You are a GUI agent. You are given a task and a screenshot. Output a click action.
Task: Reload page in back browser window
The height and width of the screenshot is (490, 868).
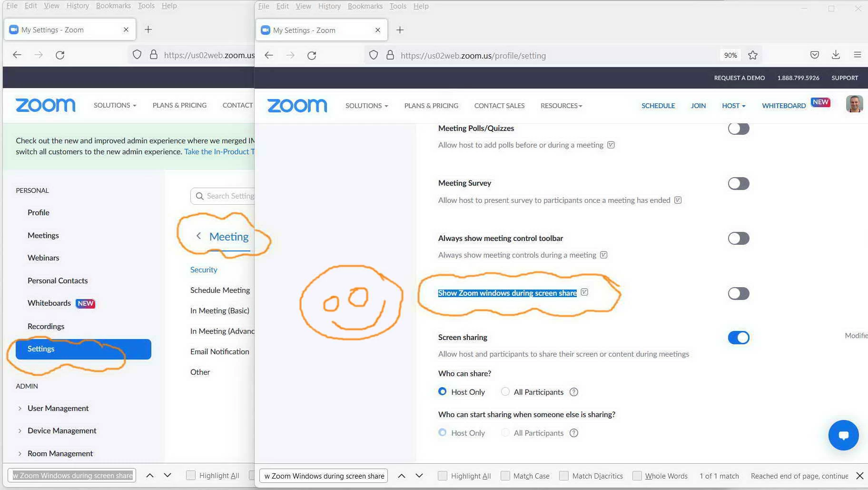point(60,55)
